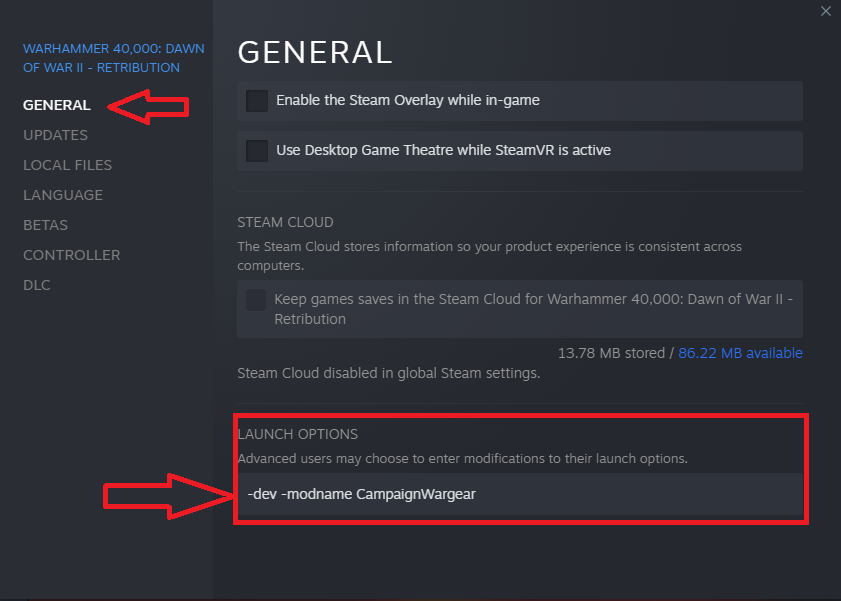The image size is (841, 601).
Task: Select the GENERAL tab in the sidebar
Action: [57, 105]
